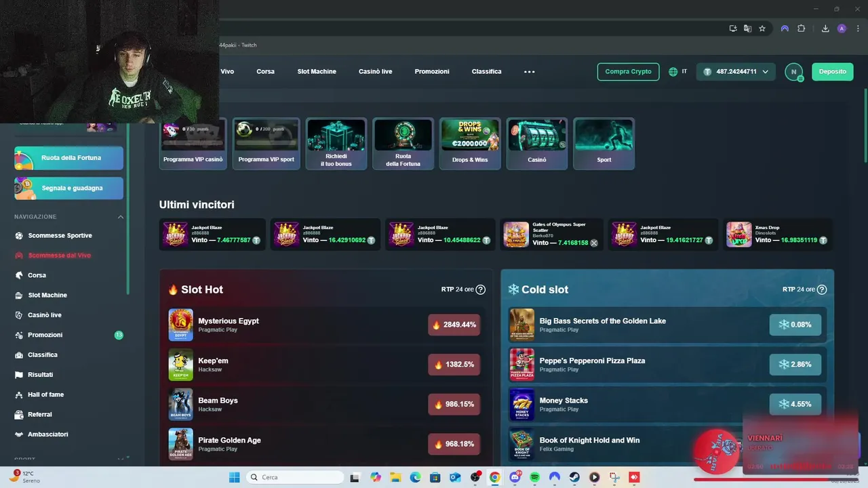
Task: Click the taskbar Cerca search box
Action: [295, 477]
